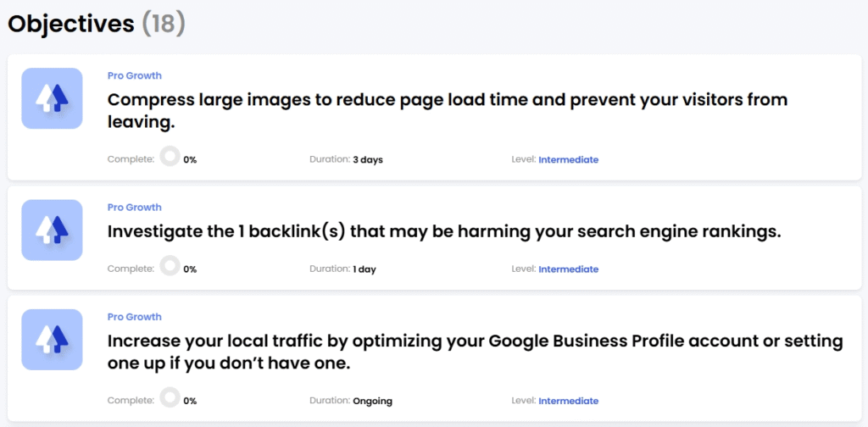Select the Intermediate level link on the Google Business Profile objective

pyautogui.click(x=568, y=401)
